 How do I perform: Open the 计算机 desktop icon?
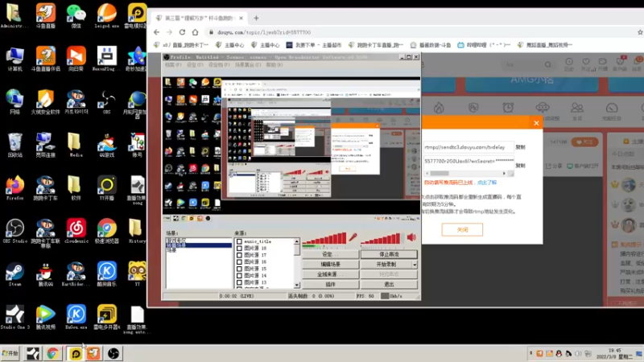[x=14, y=58]
